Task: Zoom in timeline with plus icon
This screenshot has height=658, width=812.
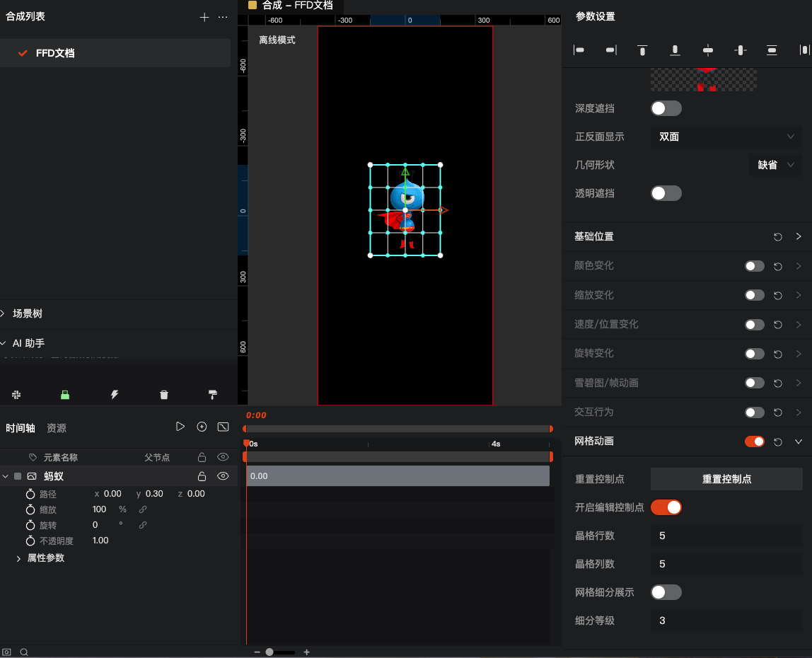Action: tap(306, 652)
